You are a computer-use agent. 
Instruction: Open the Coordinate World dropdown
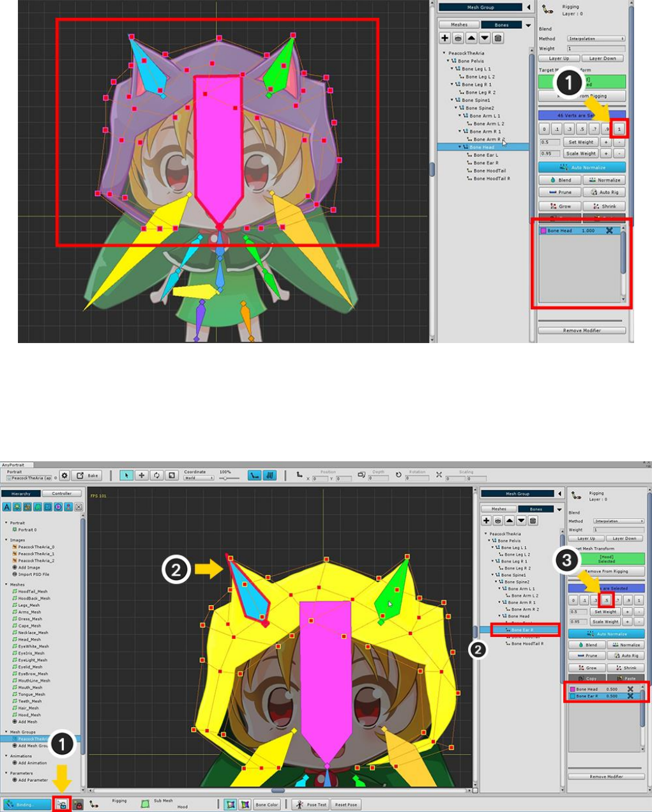point(199,478)
